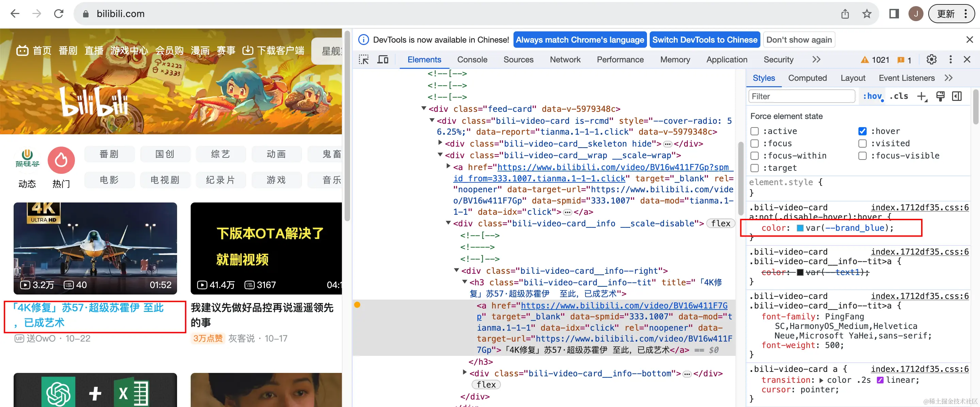This screenshot has width=980, height=407.
Task: Click the inspect element picker icon
Action: (364, 60)
